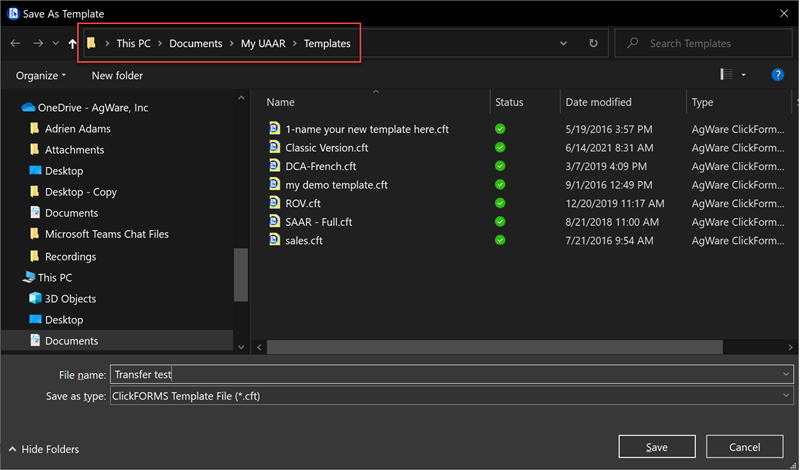The height and width of the screenshot is (470, 800).
Task: Click the New folder button
Action: coord(117,75)
